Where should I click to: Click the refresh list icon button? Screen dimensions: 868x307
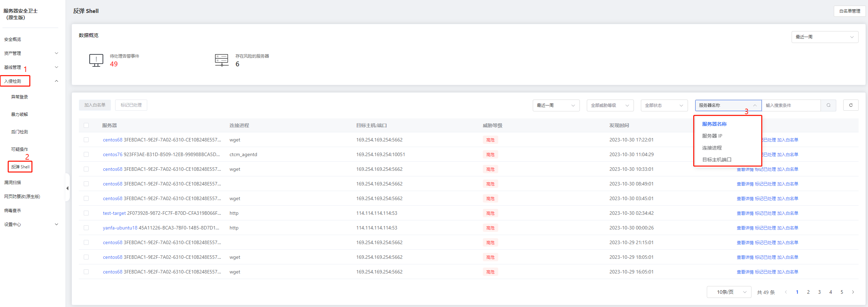click(x=851, y=105)
